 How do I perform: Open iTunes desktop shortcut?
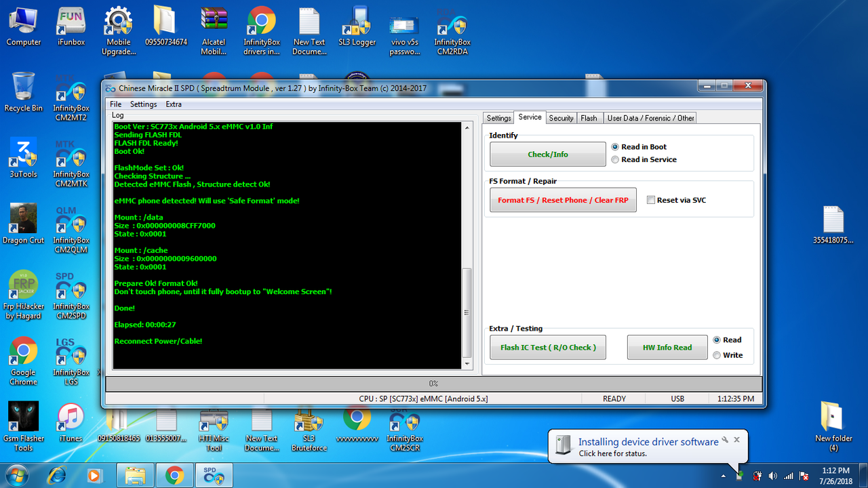tap(71, 424)
